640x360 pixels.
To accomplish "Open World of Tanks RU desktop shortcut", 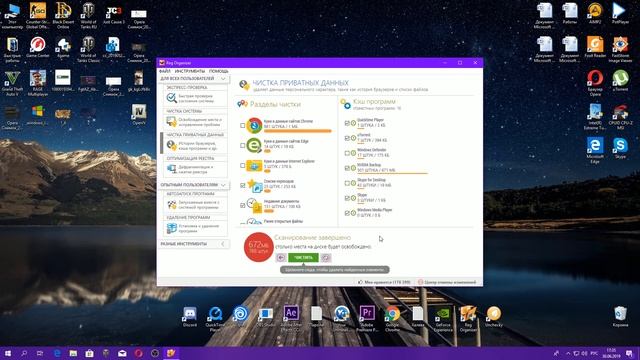I will click(x=88, y=16).
